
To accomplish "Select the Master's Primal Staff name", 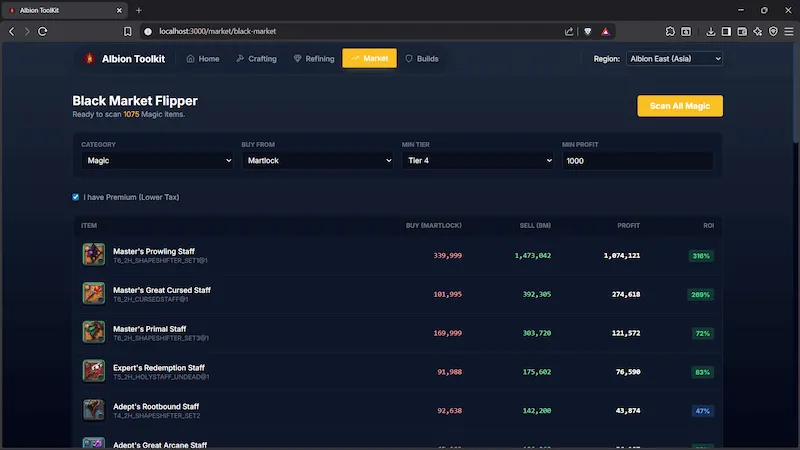I will coord(149,329).
